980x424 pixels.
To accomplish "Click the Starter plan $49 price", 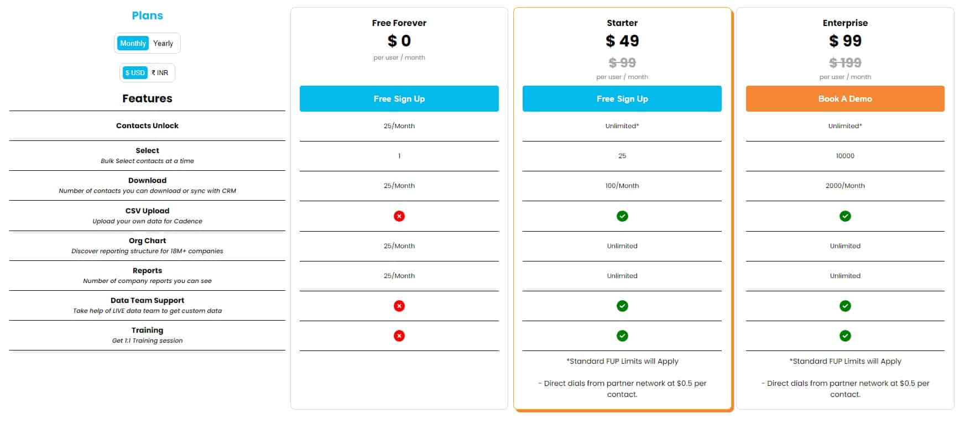I will (622, 41).
